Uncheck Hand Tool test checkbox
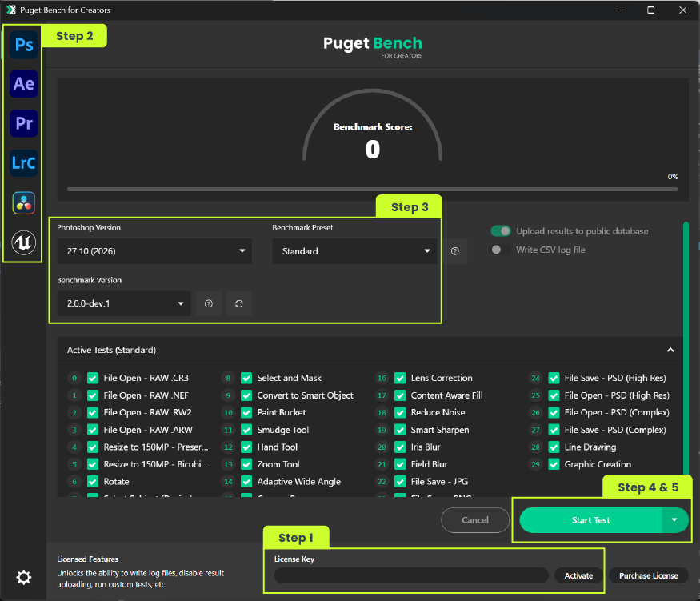 pos(246,447)
